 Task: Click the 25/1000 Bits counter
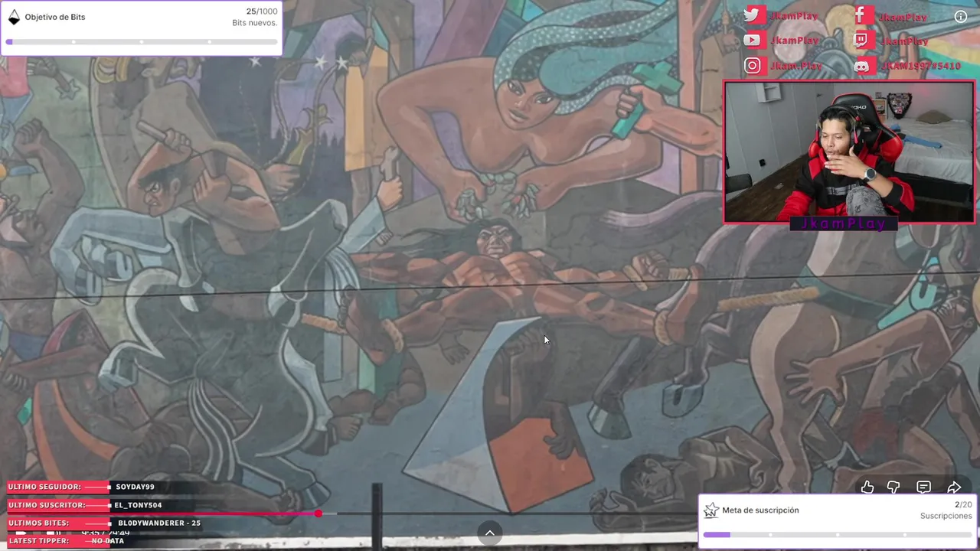click(262, 11)
